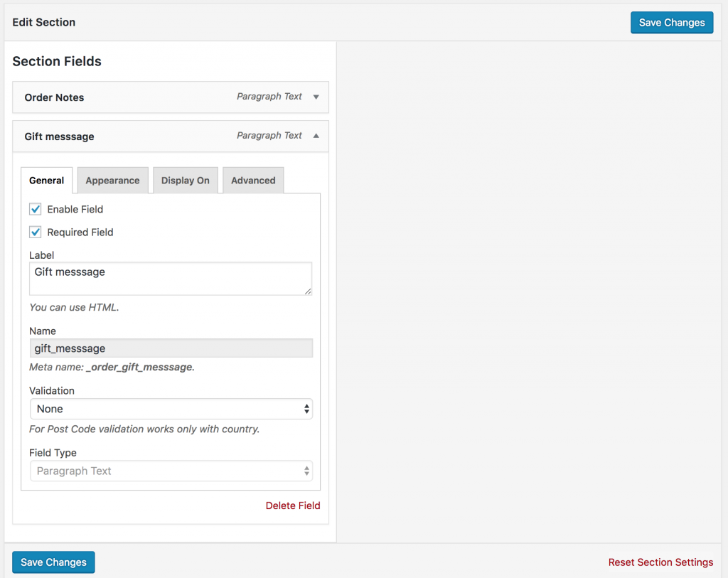
Task: Click the Gift messsage field header title
Action: (60, 137)
